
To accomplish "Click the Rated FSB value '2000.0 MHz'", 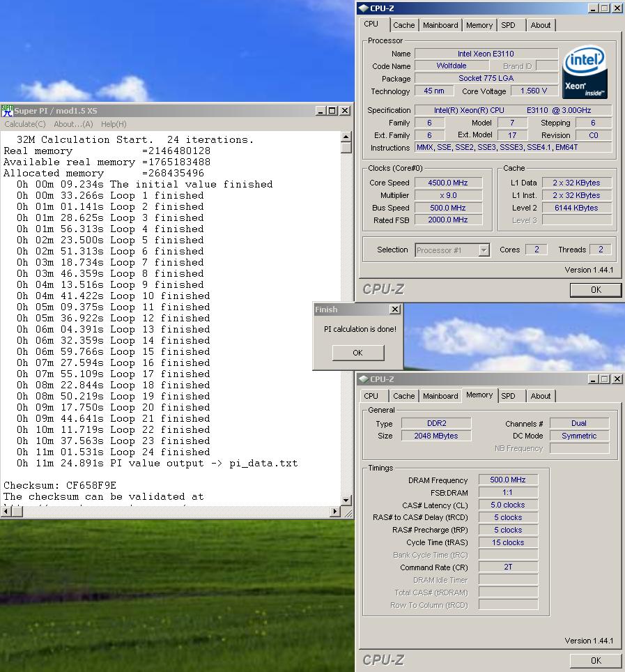I will point(448,220).
